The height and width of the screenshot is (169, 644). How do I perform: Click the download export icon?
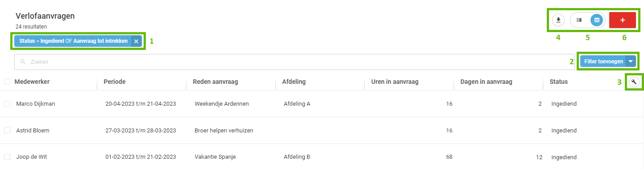coord(558,20)
